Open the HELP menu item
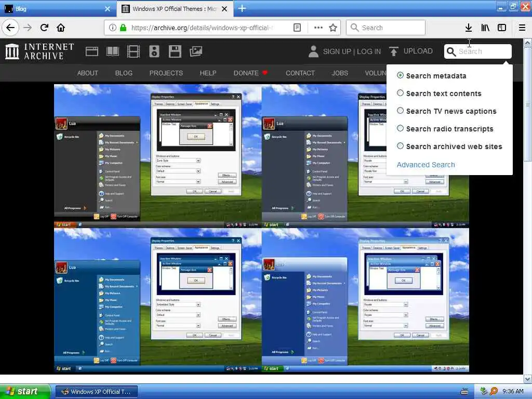This screenshot has height=399, width=532. click(x=208, y=73)
